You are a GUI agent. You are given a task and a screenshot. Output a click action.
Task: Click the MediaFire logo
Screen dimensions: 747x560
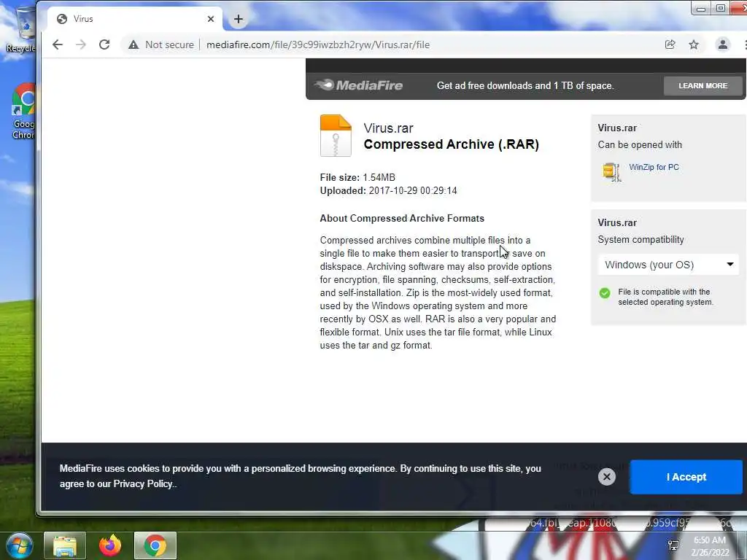359,85
